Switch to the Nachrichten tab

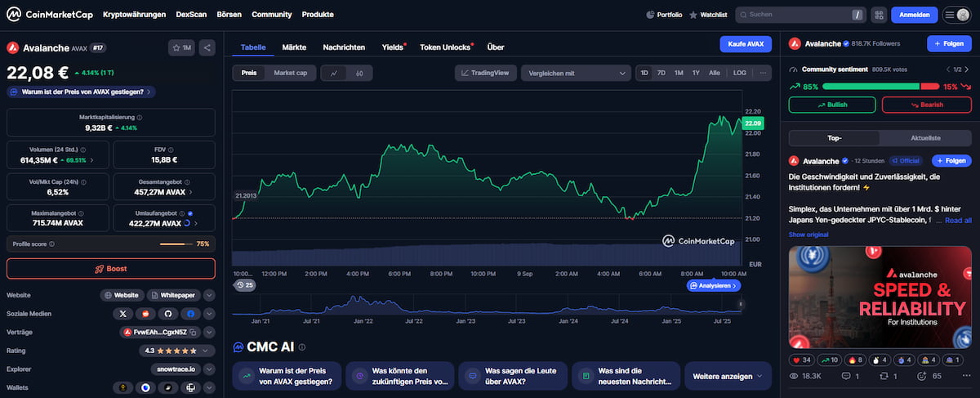[344, 47]
